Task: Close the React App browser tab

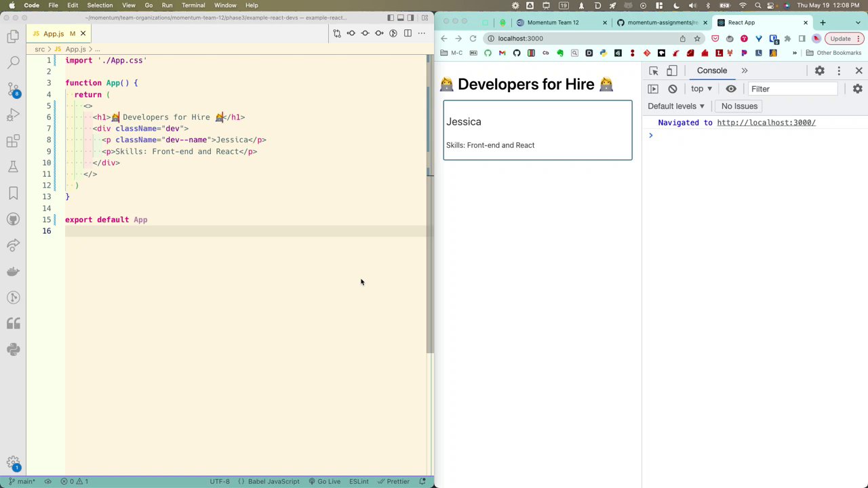Action: (x=806, y=22)
